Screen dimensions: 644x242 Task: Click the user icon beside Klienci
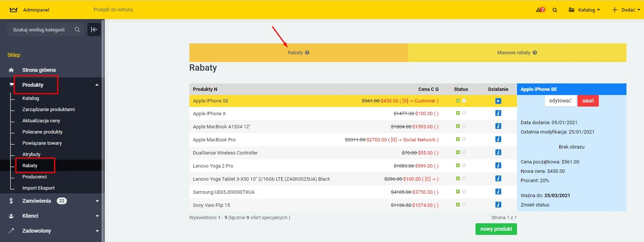[11, 216]
